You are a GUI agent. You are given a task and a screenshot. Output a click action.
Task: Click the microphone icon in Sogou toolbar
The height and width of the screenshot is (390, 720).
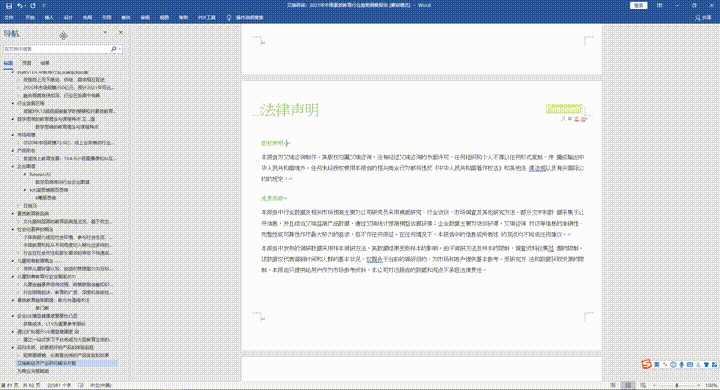[x=681, y=365]
